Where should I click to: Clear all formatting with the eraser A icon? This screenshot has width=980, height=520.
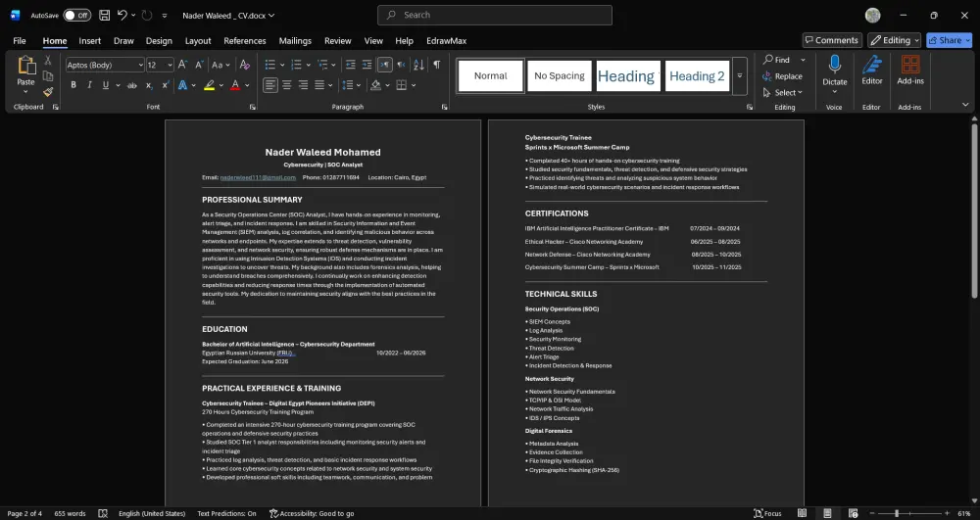pos(245,65)
